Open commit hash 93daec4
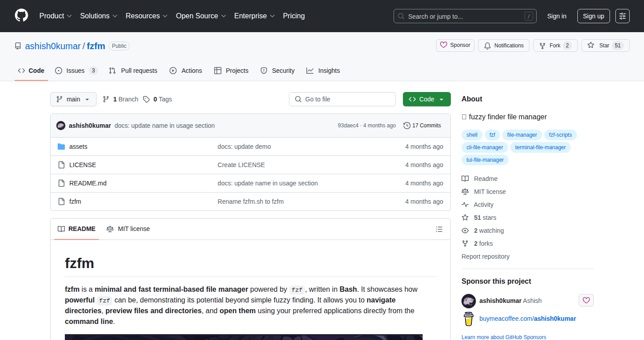This screenshot has width=644, height=340. click(x=348, y=126)
